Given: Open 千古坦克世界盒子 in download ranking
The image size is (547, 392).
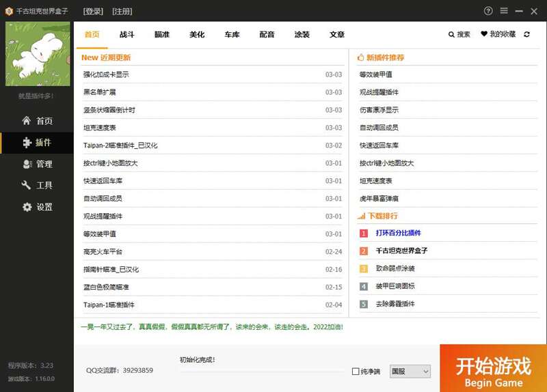Looking at the screenshot, I should pos(401,251).
